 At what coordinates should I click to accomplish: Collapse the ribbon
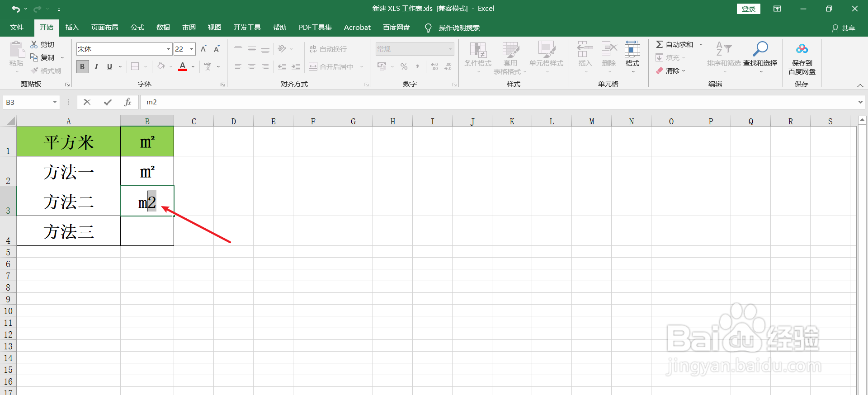[x=860, y=85]
